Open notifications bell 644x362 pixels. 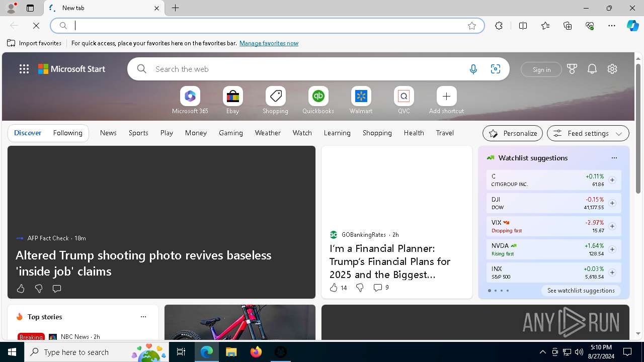pyautogui.click(x=592, y=69)
